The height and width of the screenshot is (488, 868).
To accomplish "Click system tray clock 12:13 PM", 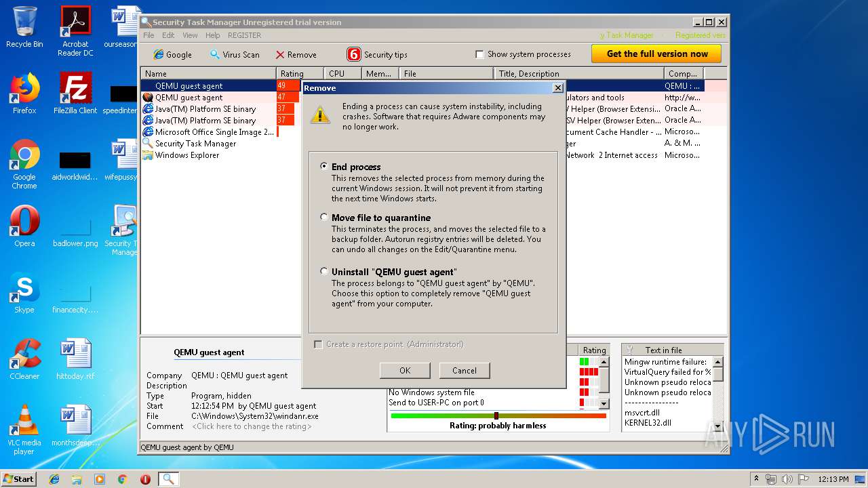I will tap(833, 479).
